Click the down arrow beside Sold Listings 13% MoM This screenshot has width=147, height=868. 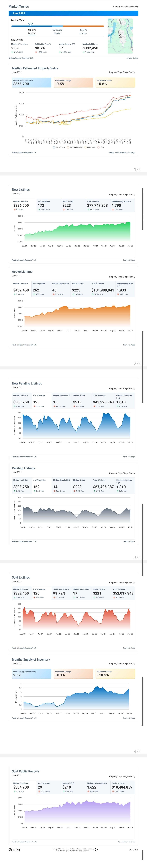coord(34,597)
